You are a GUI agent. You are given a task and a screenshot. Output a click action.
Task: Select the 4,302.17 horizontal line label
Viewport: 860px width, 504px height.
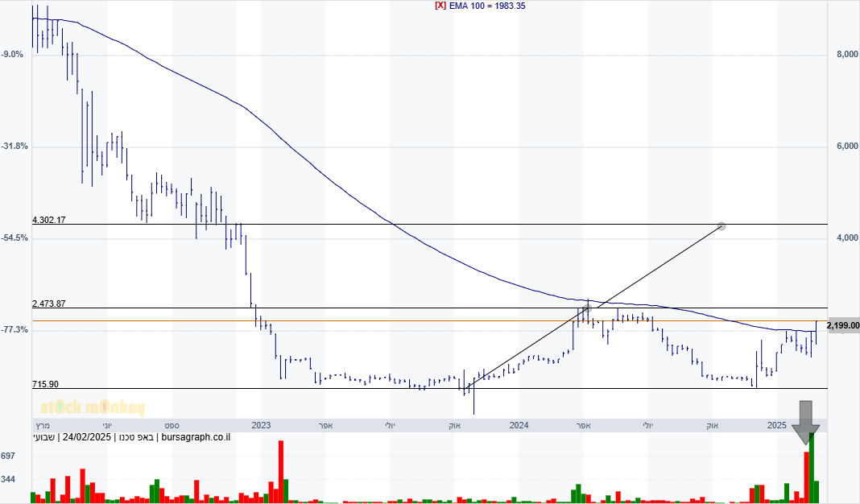point(49,220)
